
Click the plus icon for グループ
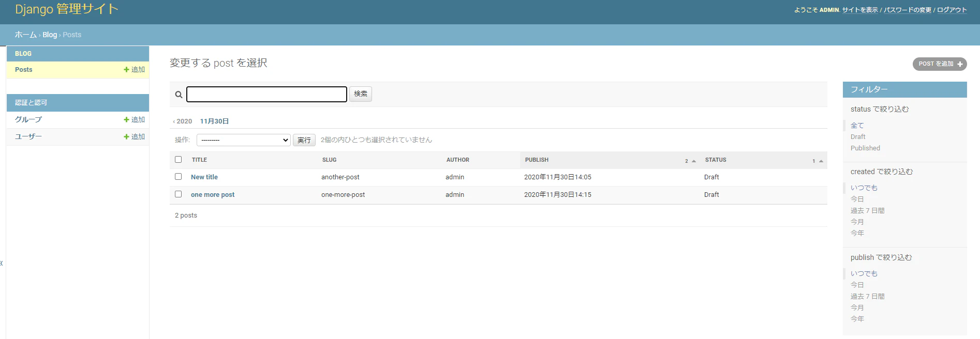pyautogui.click(x=126, y=119)
